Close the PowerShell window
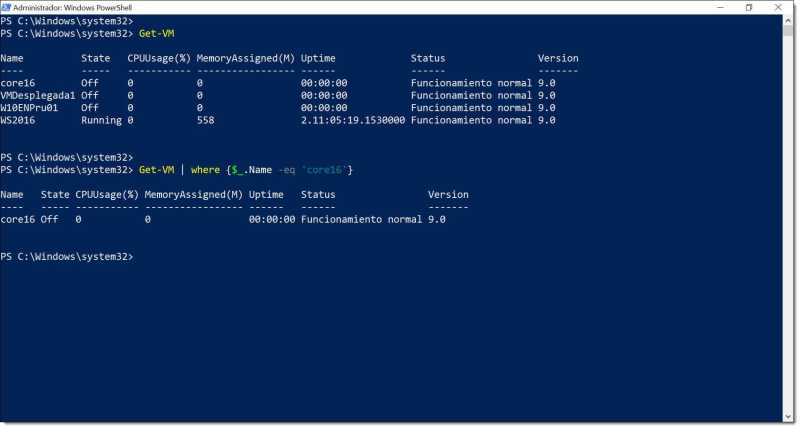 (778, 7)
